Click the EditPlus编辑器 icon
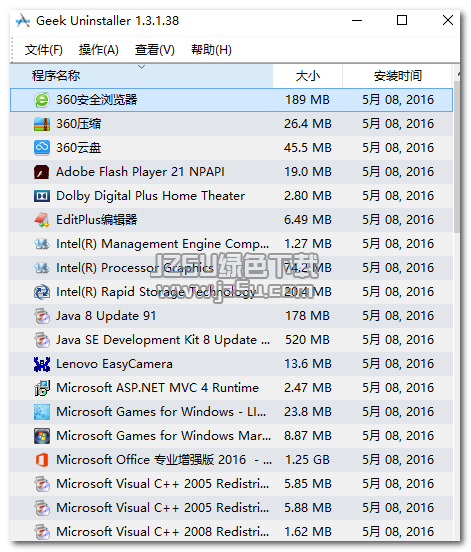The image size is (471, 552). click(x=42, y=220)
